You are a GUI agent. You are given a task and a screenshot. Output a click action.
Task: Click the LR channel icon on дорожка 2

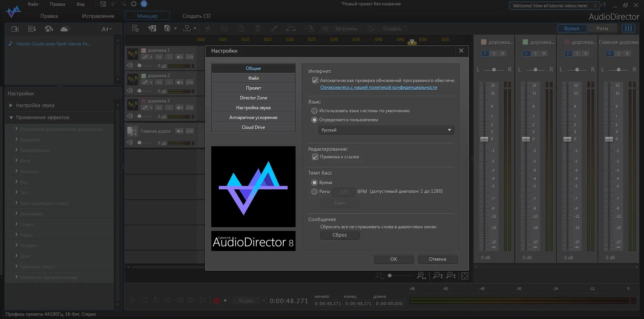[x=189, y=82]
